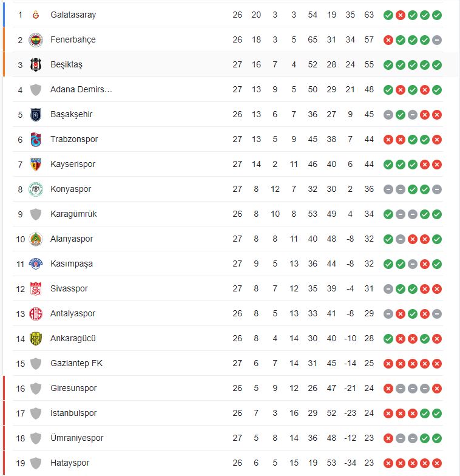Select the Hatayspor team name

(70, 463)
